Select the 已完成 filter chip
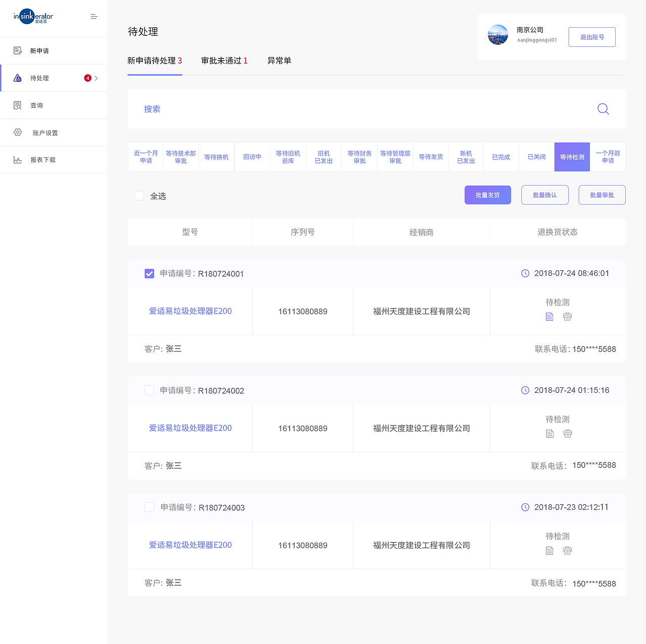 click(501, 157)
